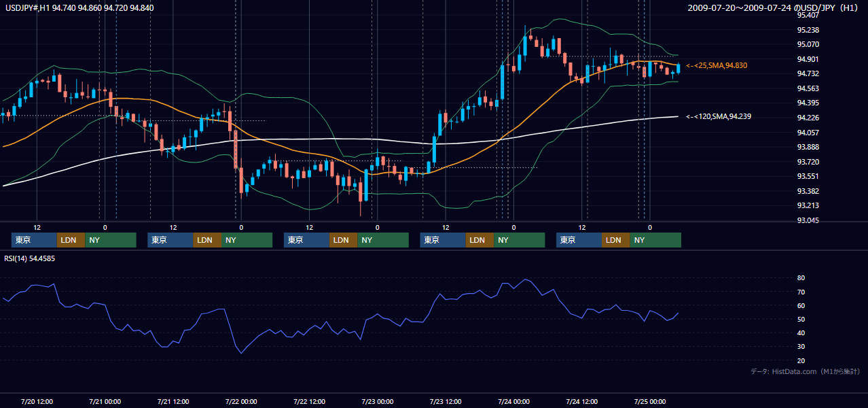
Task: Click price axis value 95.070
Action: 808,44
